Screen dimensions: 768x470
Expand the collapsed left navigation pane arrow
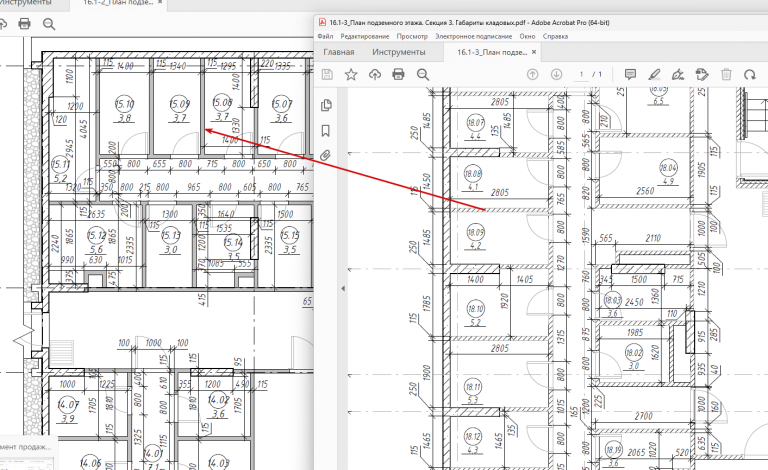(x=343, y=288)
